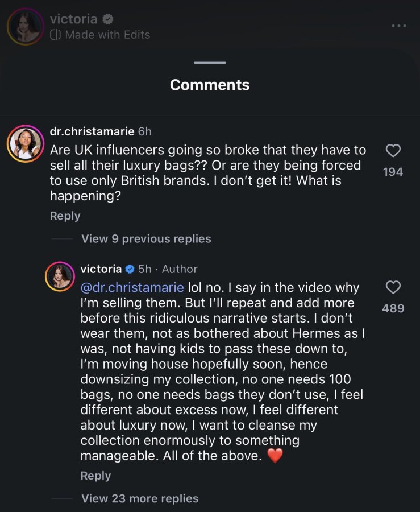
Task: Tap the verified badge beside victoria's header name
Action: [108, 19]
